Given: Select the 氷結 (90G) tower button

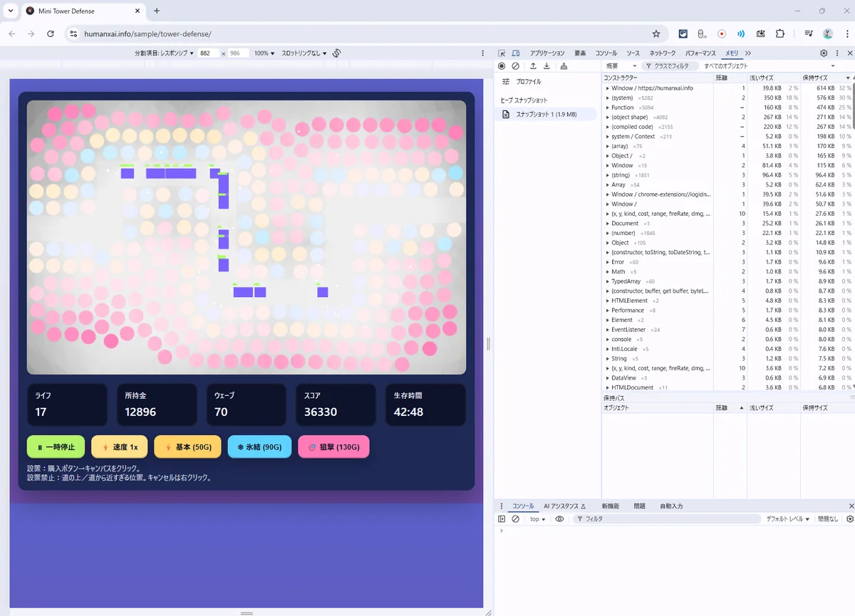Looking at the screenshot, I should (259, 447).
